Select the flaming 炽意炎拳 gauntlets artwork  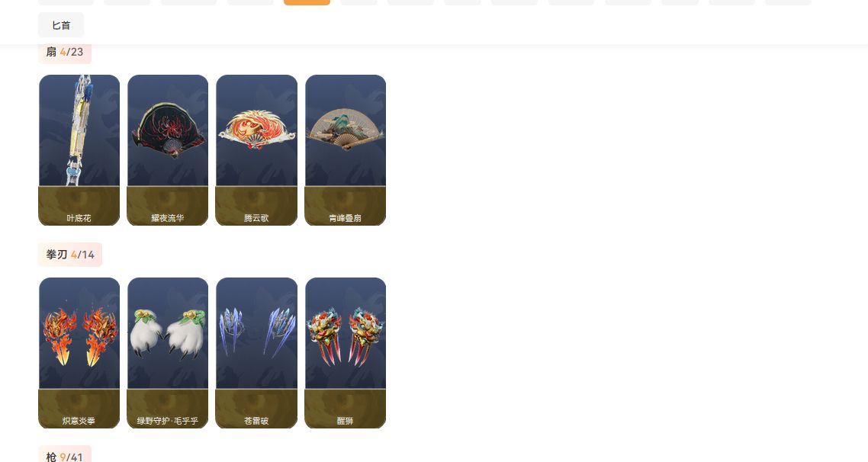click(79, 333)
